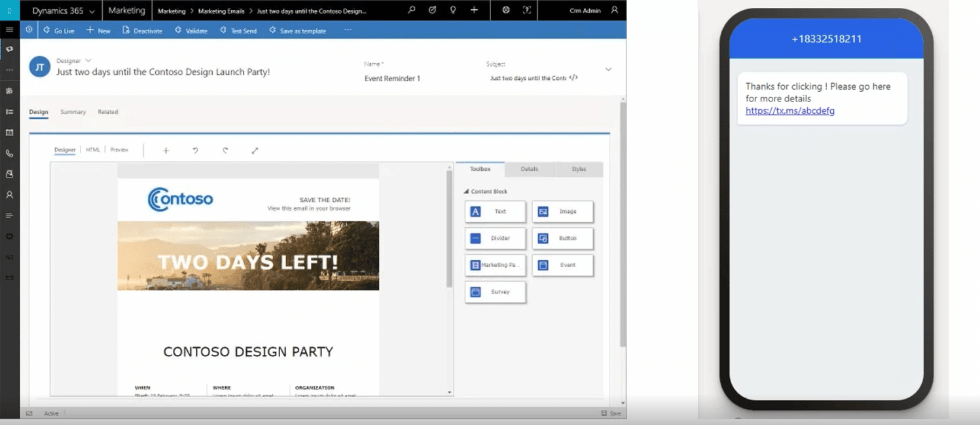This screenshot has height=425, width=980.
Task: Open the settings gear icon
Action: [506, 10]
